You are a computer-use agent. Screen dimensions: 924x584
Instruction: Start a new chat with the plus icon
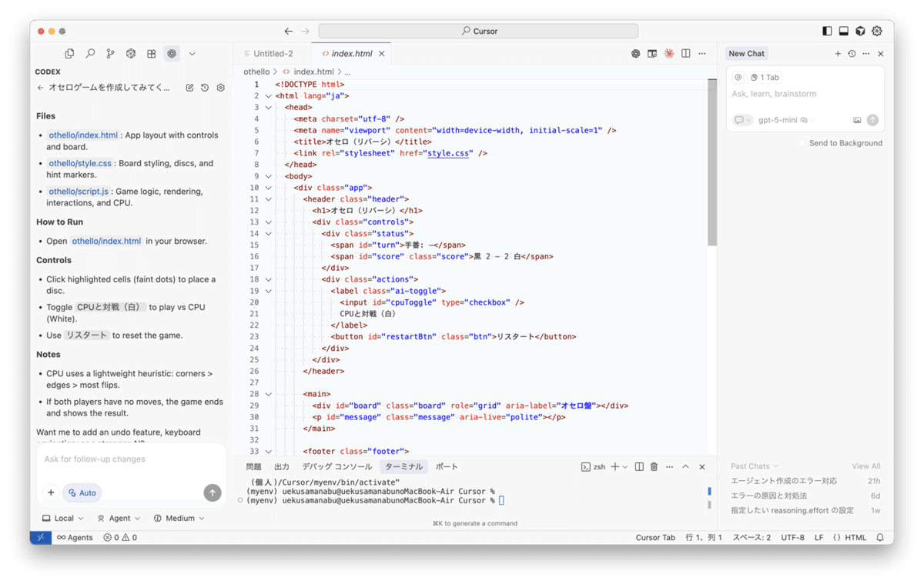(x=838, y=54)
